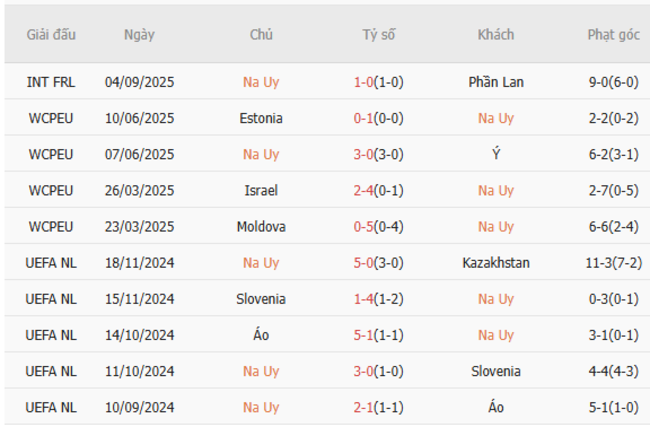650x427 pixels.
Task: Click the Giải đấu column header
Action: [51, 34]
